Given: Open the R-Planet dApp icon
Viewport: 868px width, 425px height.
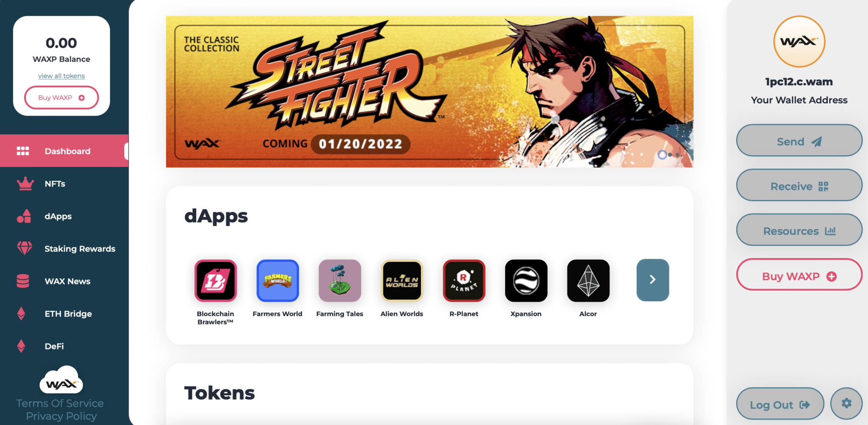Looking at the screenshot, I should point(464,281).
